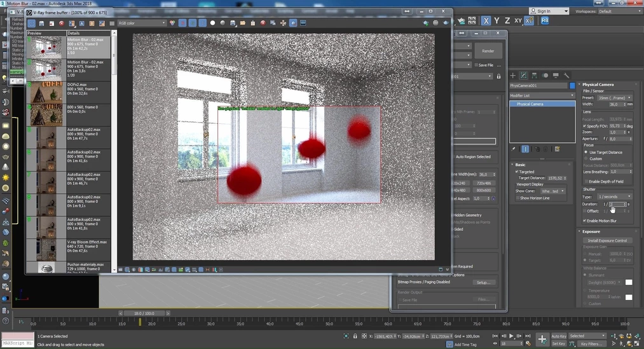Select the DOFv2.max history thumbnail
Screen dimensions: 644x349
coord(46,92)
